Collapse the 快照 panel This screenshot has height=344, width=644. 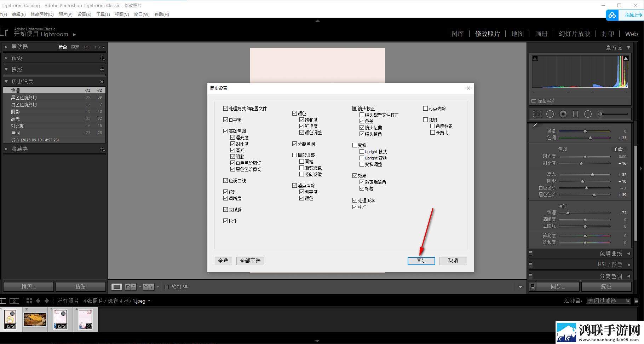pyautogui.click(x=6, y=69)
